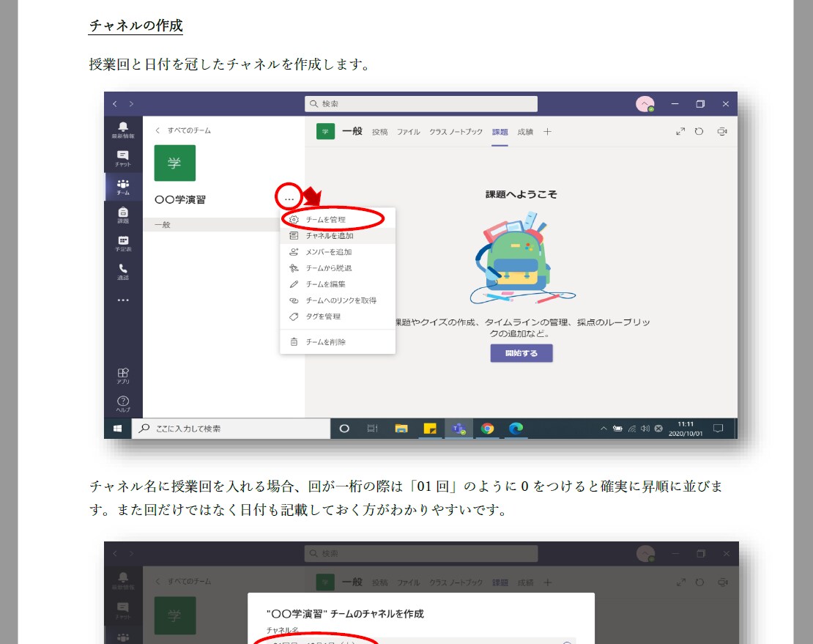This screenshot has height=644, width=813.
Task: Open the 課題 assignments sidebar icon
Action: pos(123,215)
